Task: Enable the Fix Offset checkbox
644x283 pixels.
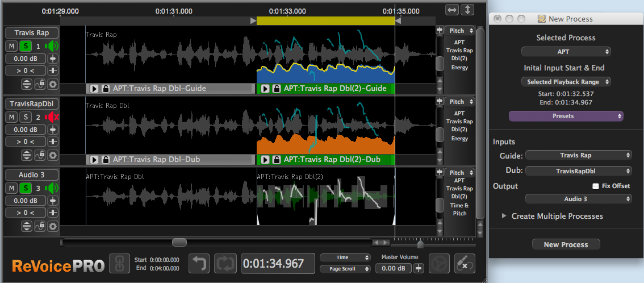Action: [x=595, y=186]
